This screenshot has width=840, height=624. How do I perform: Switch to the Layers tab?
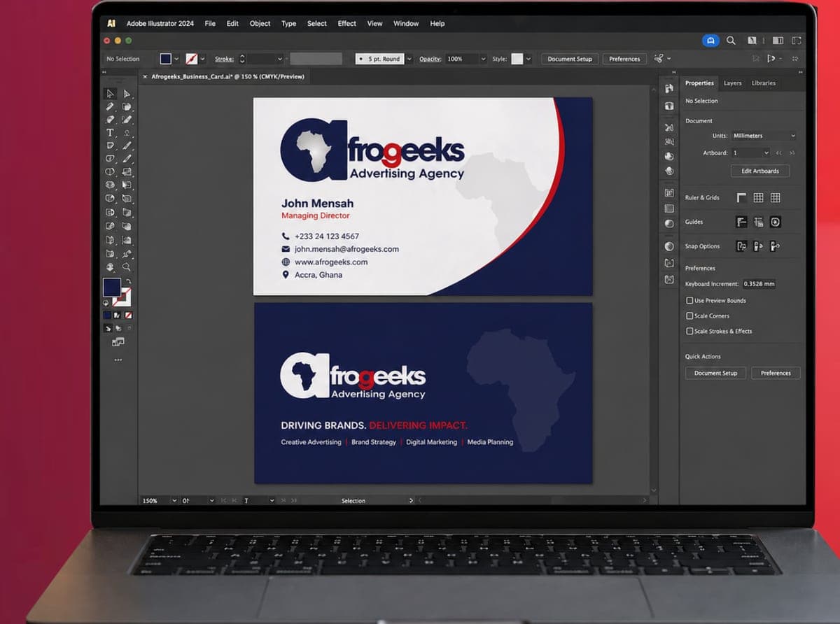pos(732,83)
